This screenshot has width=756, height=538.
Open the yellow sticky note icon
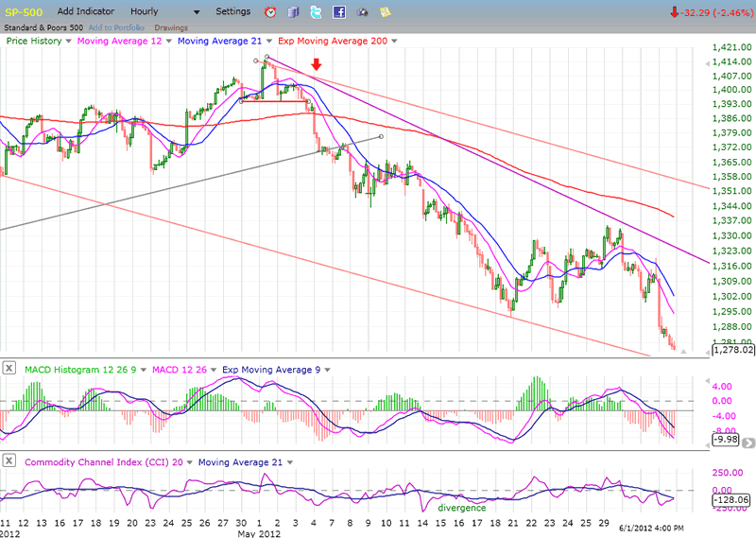[x=385, y=12]
